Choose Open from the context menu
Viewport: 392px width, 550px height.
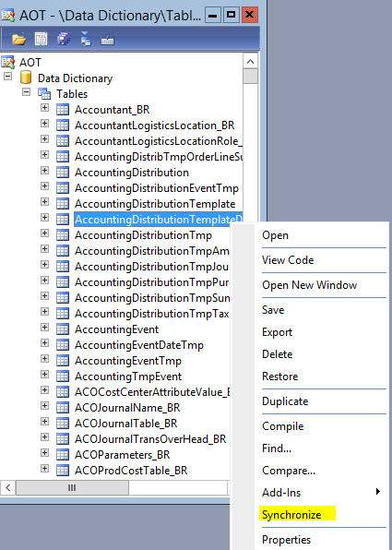275,235
